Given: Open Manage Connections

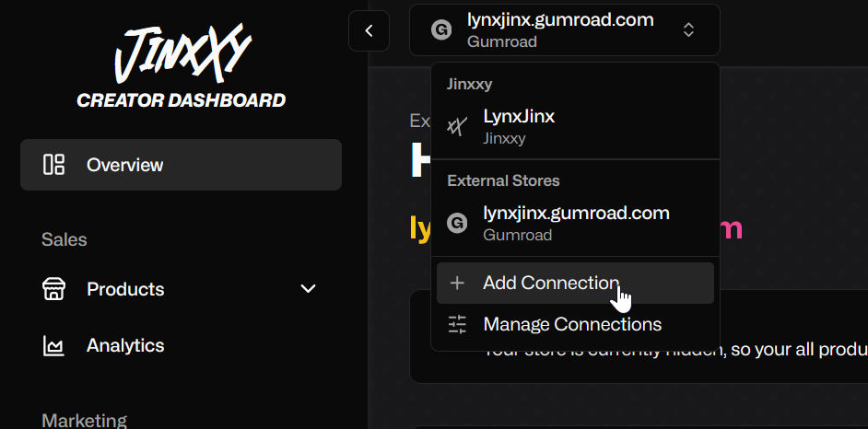Looking at the screenshot, I should tap(575, 325).
